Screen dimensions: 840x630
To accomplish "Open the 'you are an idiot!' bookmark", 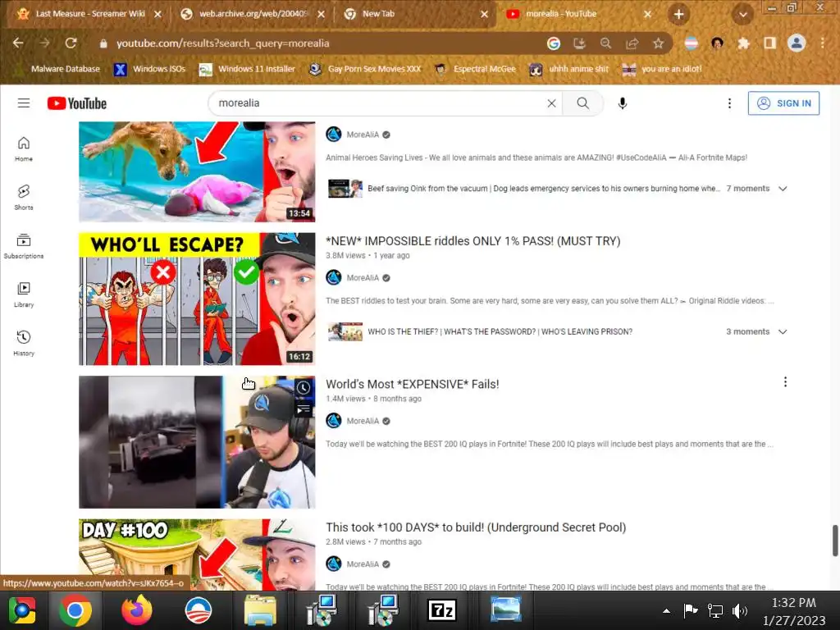I will [x=662, y=69].
